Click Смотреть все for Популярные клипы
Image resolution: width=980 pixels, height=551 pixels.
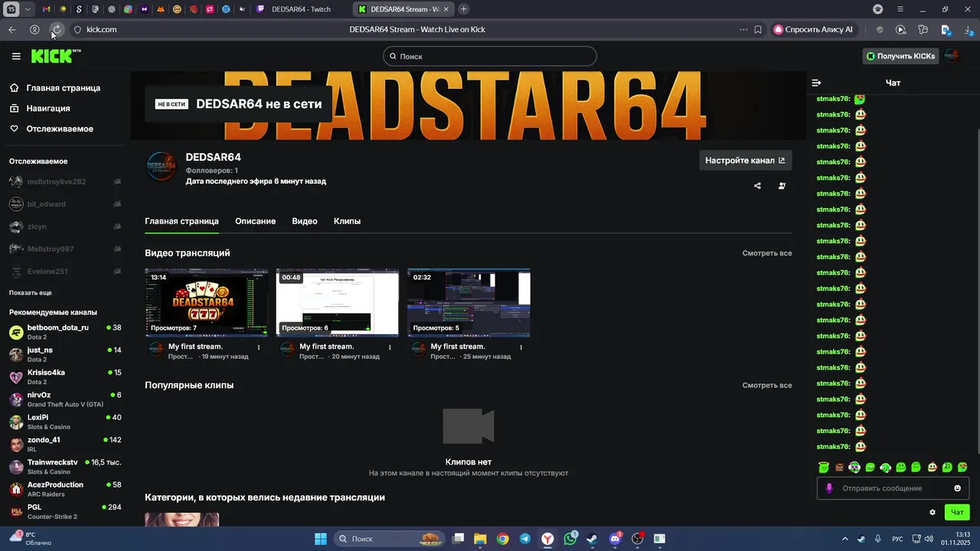[x=767, y=386]
